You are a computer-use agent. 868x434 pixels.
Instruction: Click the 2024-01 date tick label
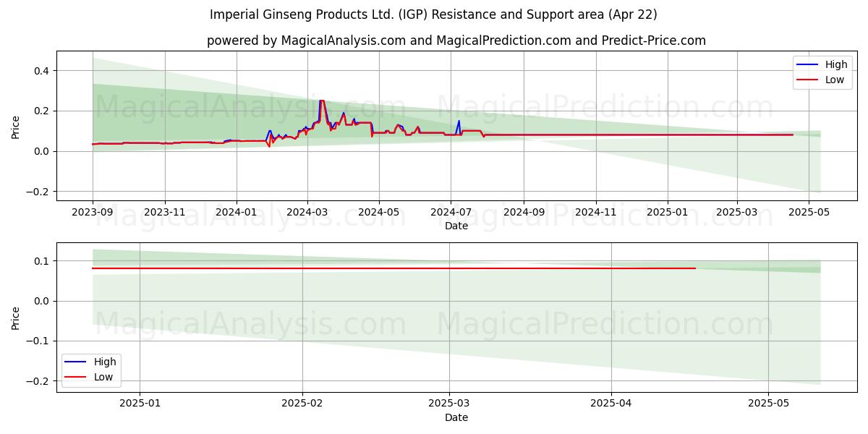click(237, 212)
